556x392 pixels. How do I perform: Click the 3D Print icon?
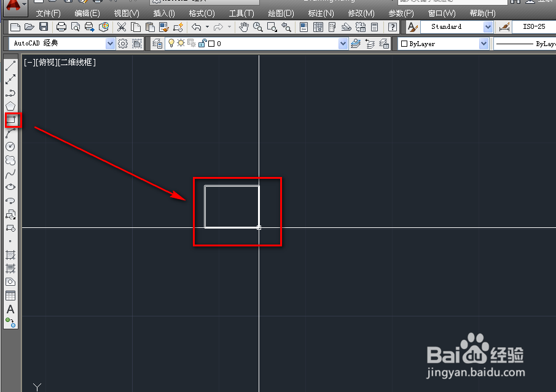click(x=104, y=27)
